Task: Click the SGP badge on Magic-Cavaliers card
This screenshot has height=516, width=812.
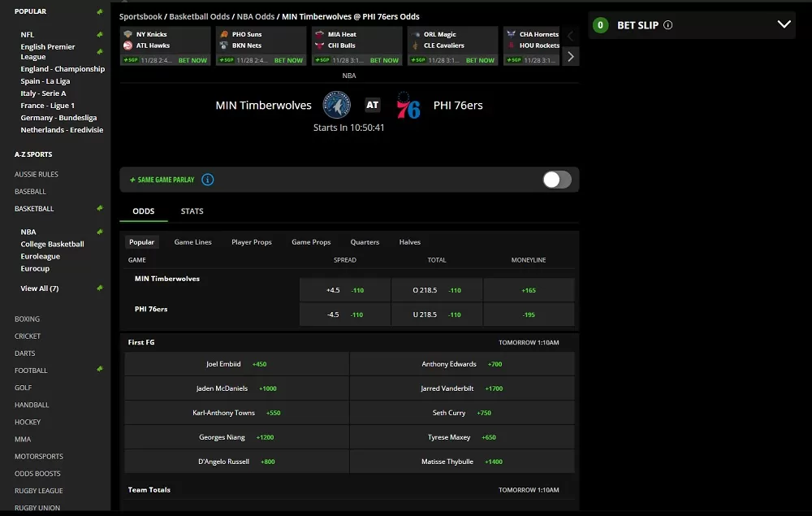Action: click(x=418, y=60)
